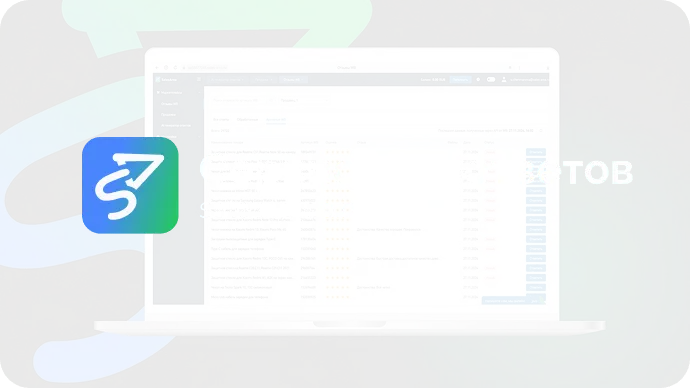Select Продажи in the sidebar
This screenshot has width=690, height=388.
(x=169, y=114)
